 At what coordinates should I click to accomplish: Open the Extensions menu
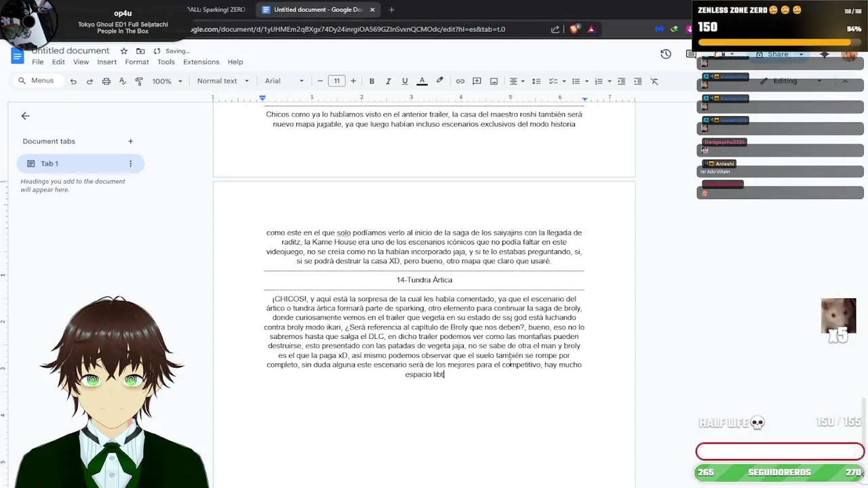coord(201,62)
